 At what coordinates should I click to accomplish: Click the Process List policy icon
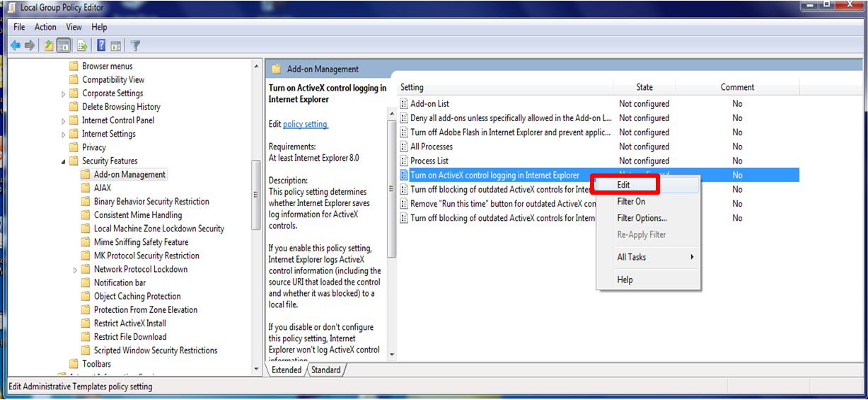[x=404, y=161]
